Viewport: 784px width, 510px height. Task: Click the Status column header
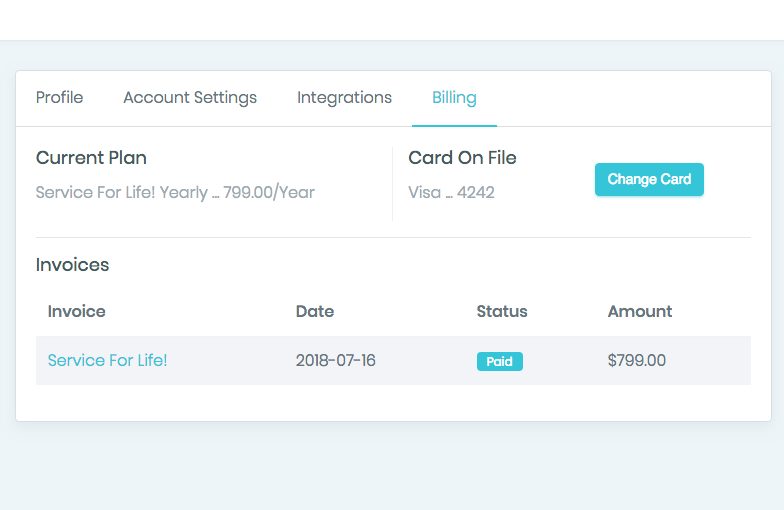click(x=501, y=311)
